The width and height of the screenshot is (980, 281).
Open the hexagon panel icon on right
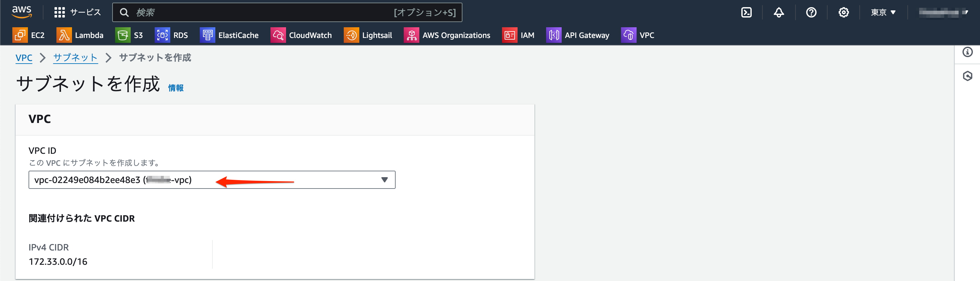tap(967, 76)
